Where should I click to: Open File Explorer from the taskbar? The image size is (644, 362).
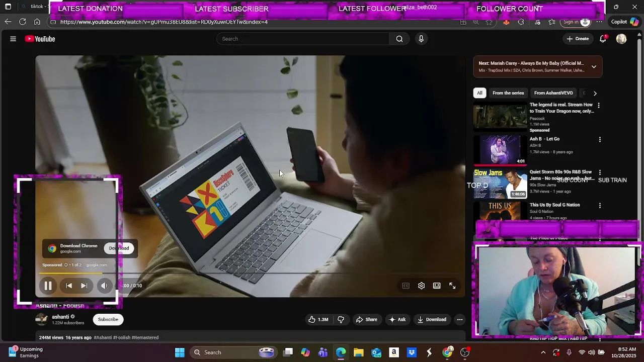click(x=358, y=352)
